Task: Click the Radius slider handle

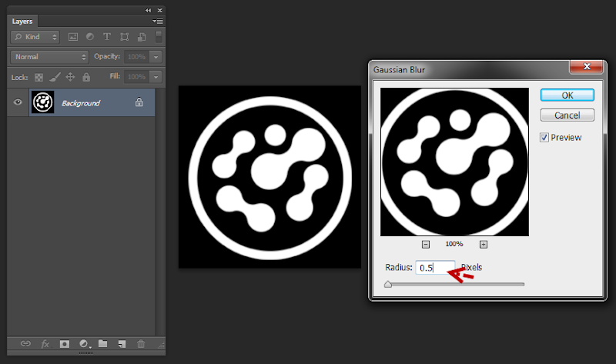Action: [388, 284]
